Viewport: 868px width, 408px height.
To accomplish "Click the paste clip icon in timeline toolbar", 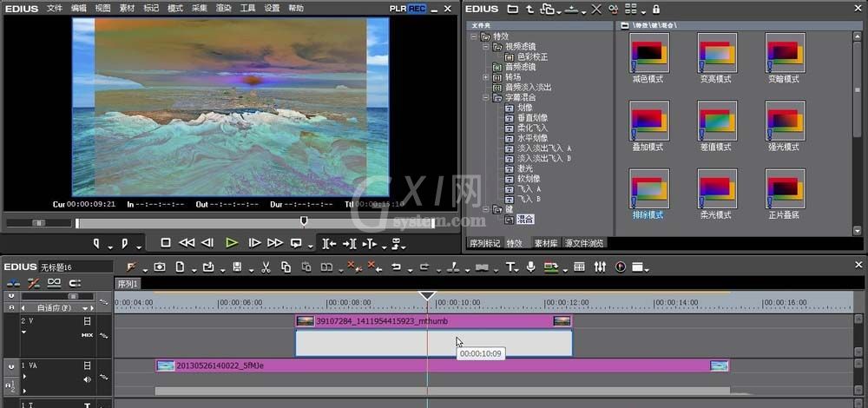I will (x=306, y=267).
